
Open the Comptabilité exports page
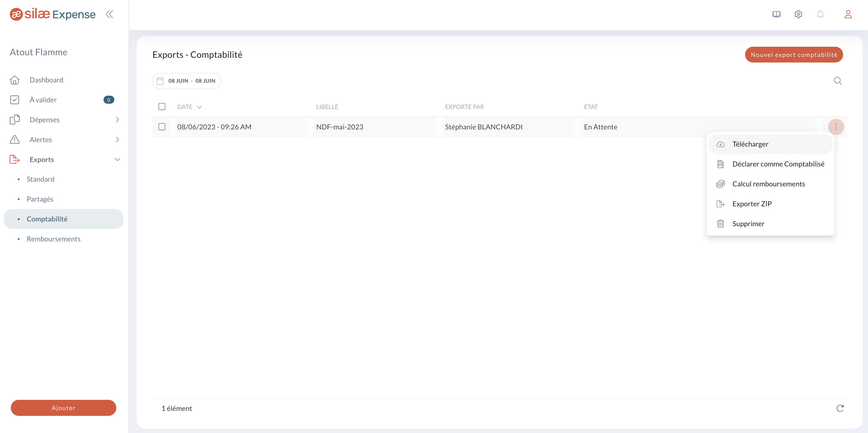(x=64, y=219)
